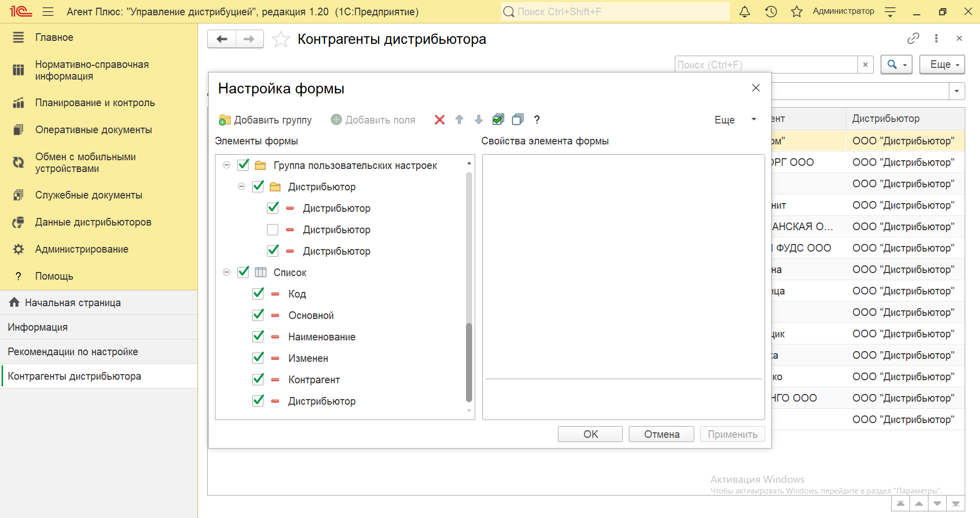
Task: Collapse Группа пользовательских настроек tree node
Action: coord(227,165)
